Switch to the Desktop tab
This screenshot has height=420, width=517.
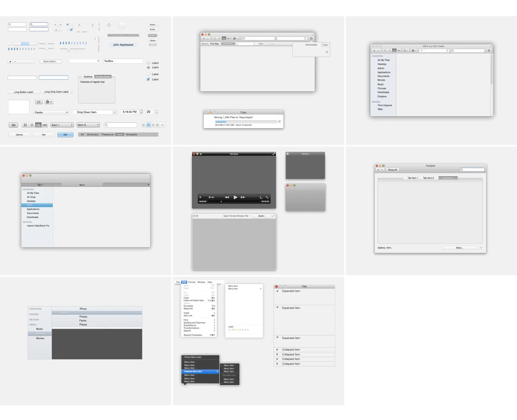tap(88, 77)
